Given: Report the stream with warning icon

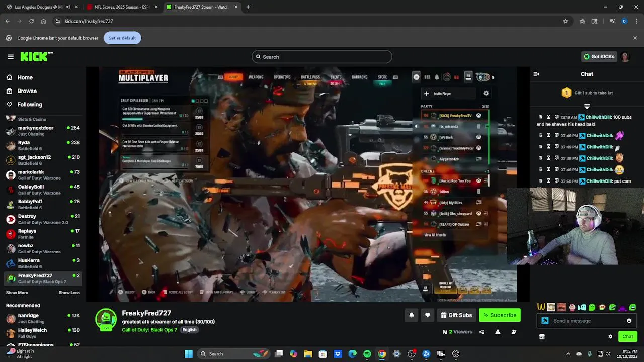Looking at the screenshot, I should tap(498, 332).
